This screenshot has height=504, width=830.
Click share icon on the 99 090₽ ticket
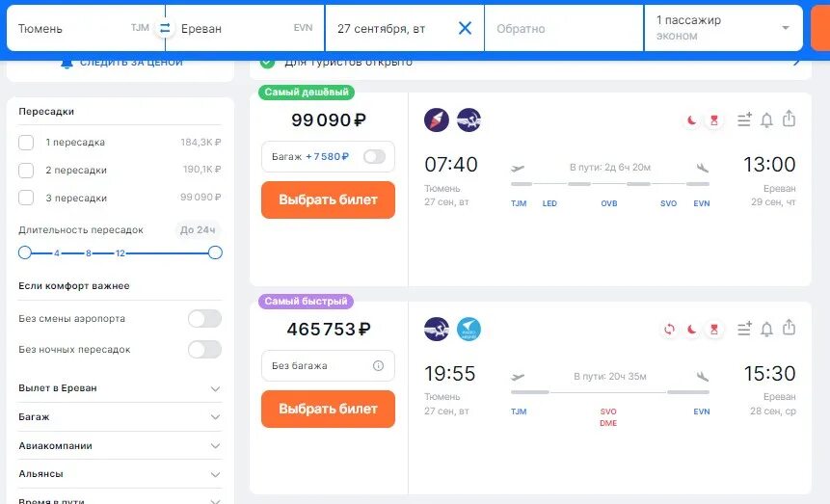(789, 119)
